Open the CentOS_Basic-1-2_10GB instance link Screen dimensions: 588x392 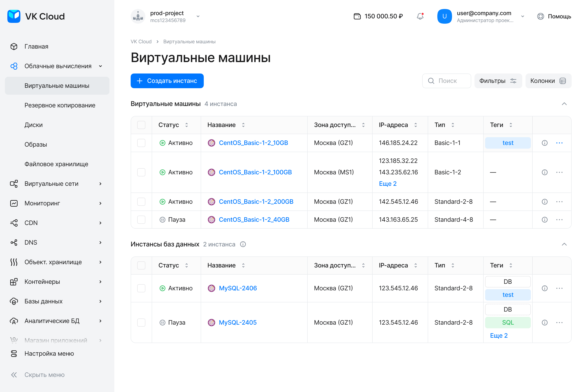[253, 143]
